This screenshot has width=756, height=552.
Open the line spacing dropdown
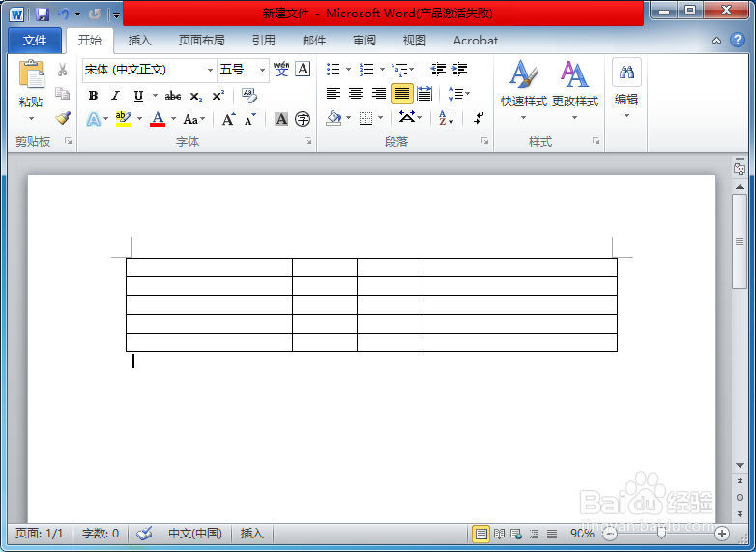click(458, 93)
